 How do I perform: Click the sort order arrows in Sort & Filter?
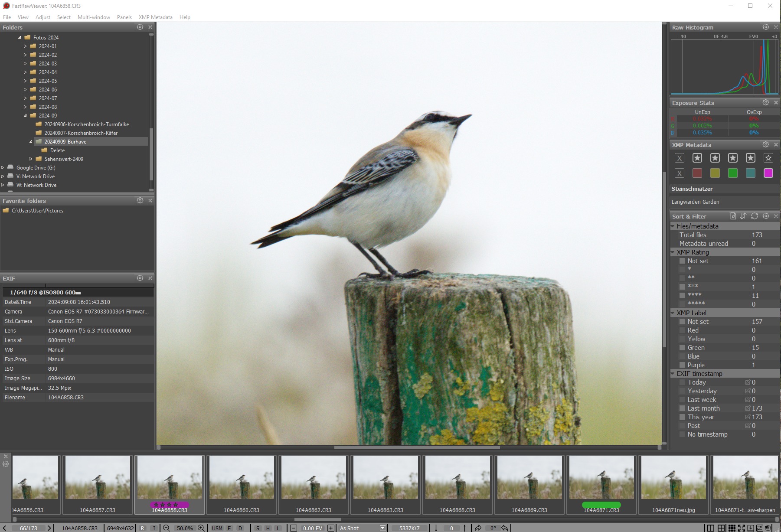(x=743, y=216)
